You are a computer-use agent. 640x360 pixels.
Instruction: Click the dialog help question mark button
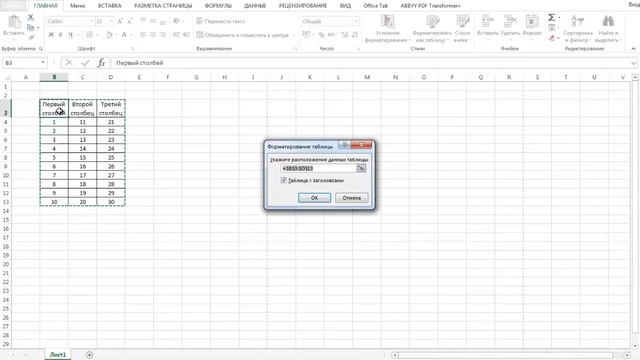coord(344,145)
